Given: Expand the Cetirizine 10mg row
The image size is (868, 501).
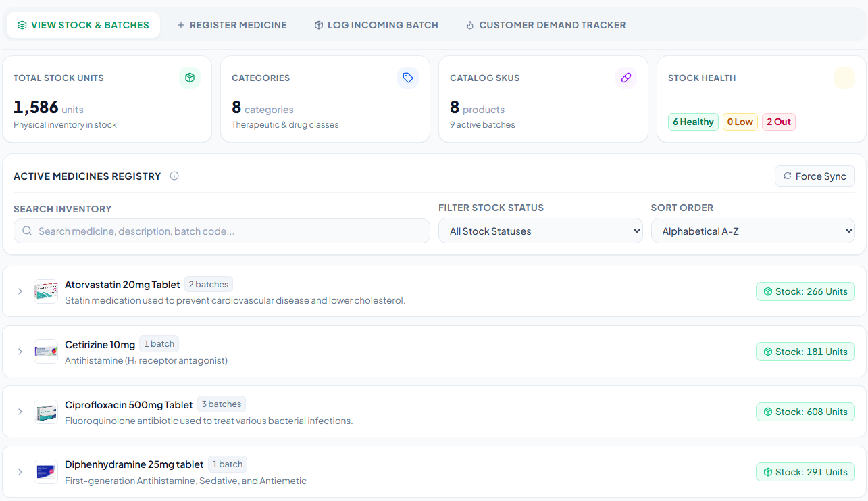Looking at the screenshot, I should point(20,352).
